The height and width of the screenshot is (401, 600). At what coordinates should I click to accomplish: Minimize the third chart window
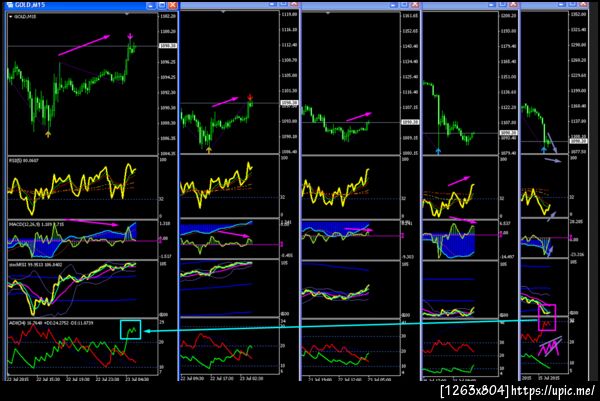pos(393,5)
